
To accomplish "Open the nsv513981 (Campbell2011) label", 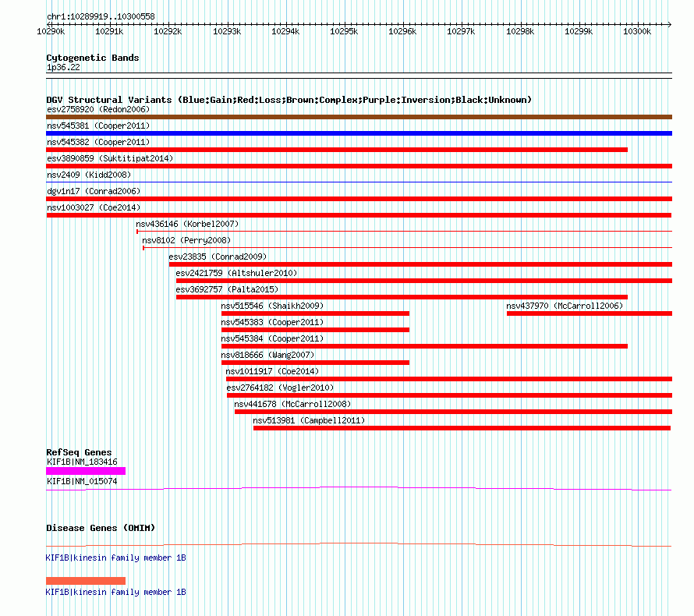I will point(309,420).
